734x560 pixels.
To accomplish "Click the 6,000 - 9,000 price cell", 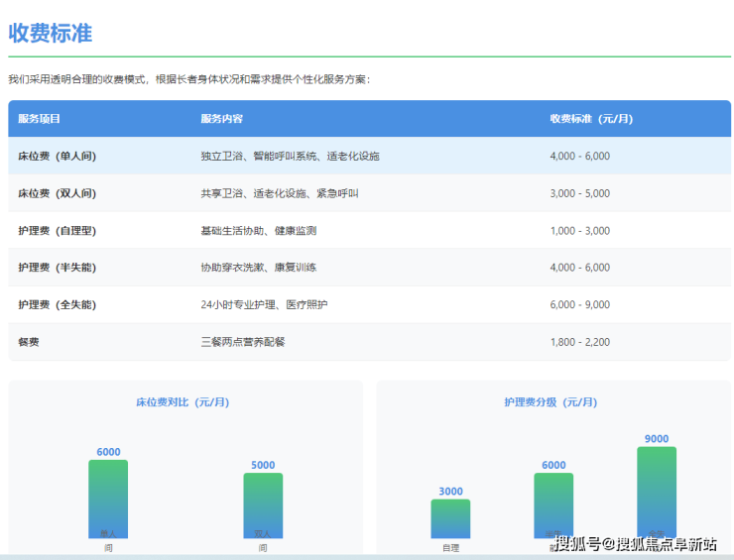I will pos(579,305).
